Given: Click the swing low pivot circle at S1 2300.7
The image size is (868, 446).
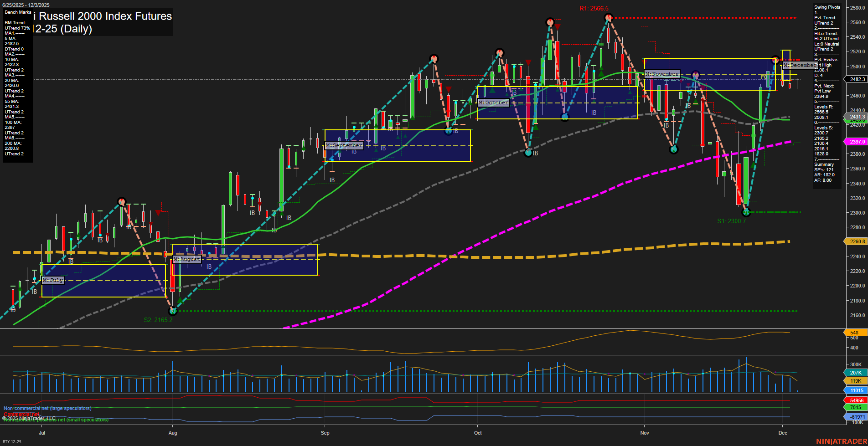Looking at the screenshot, I should click(x=746, y=212).
